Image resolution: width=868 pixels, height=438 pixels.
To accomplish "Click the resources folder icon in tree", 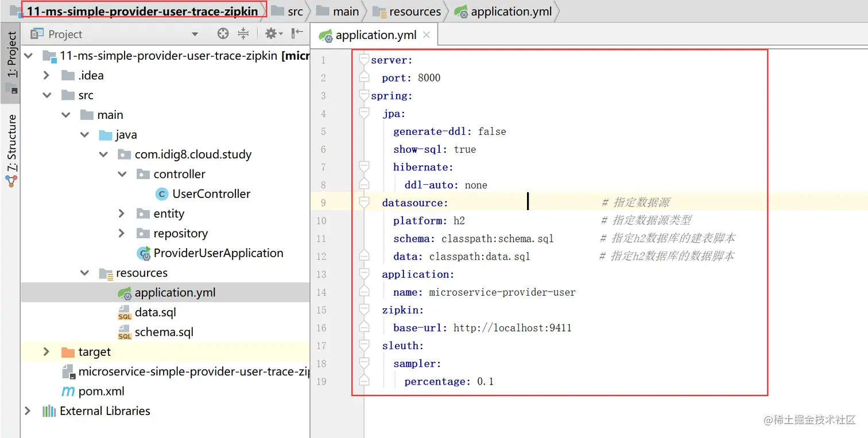I will click(106, 273).
